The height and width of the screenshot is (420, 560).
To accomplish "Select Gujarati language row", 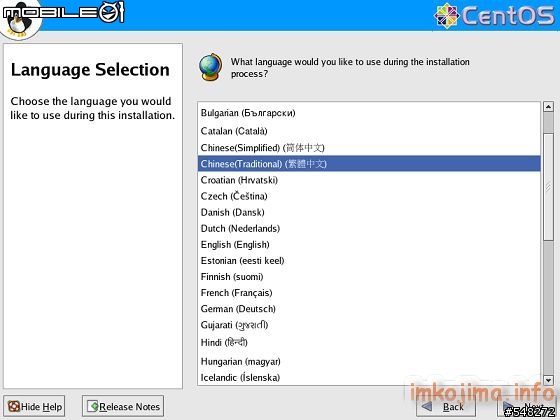I will tap(369, 325).
